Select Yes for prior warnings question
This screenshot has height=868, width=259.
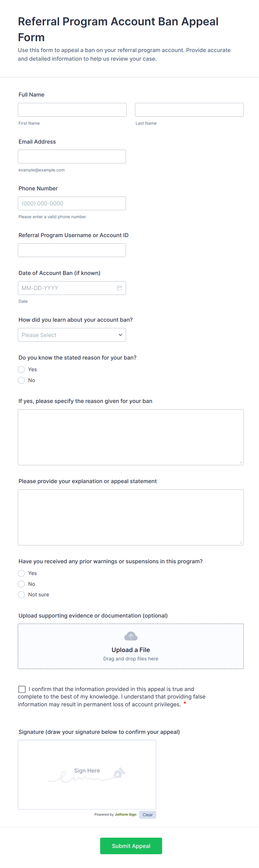(22, 573)
